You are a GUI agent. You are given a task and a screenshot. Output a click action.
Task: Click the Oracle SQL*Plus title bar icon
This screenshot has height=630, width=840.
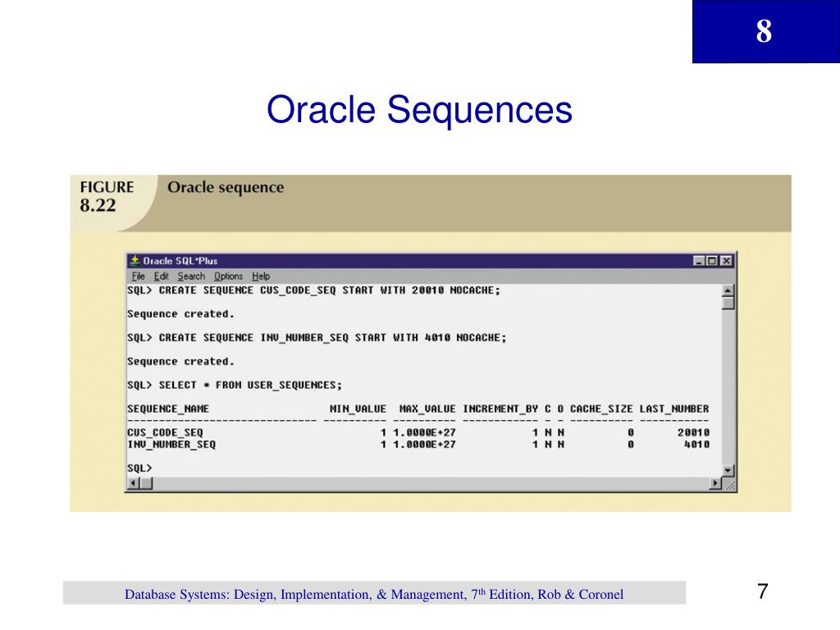[x=135, y=261]
